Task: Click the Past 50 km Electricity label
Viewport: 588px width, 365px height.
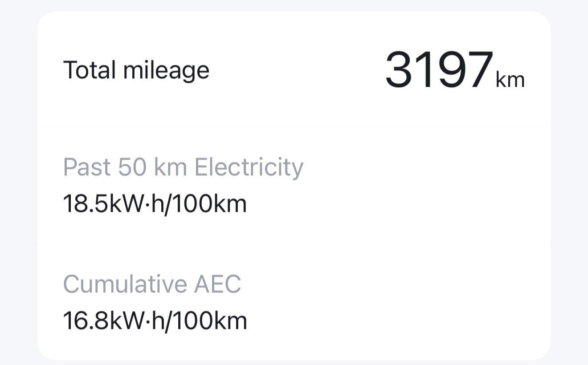Action: click(183, 167)
